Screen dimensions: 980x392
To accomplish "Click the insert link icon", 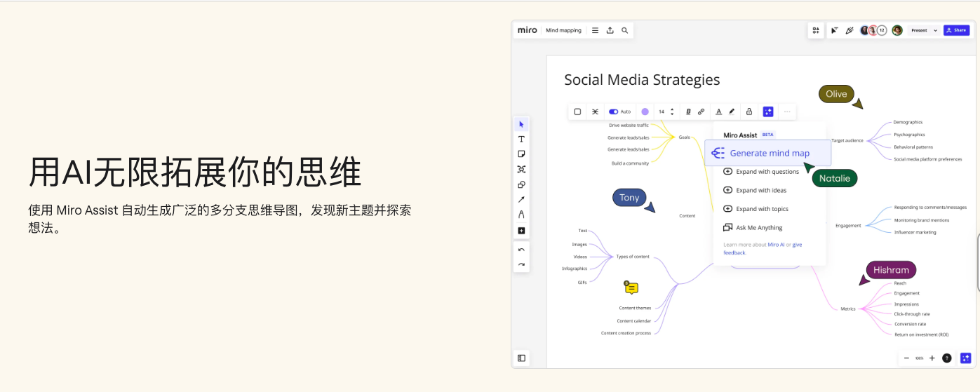I will coord(701,111).
